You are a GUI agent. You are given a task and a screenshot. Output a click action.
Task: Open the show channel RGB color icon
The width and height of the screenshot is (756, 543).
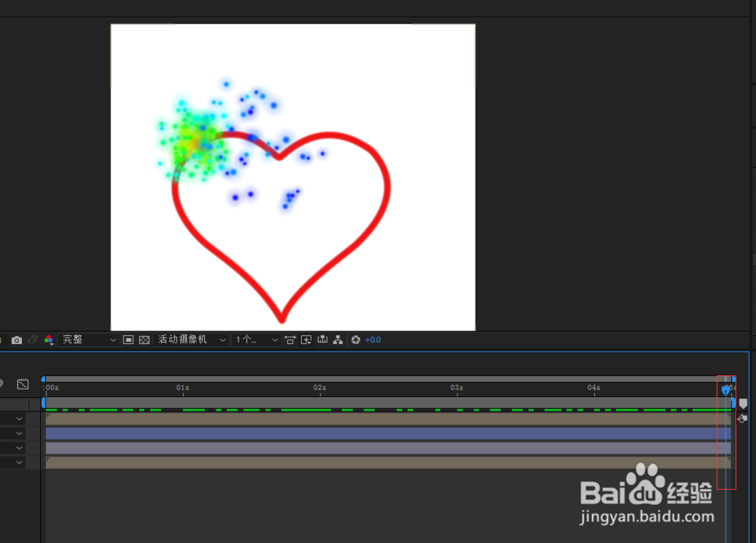tap(48, 340)
